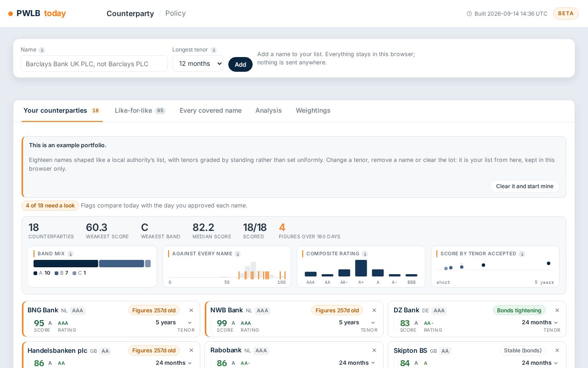Open the BNG Bank tenor dropdown
Screen dimensions: 588x368
(174, 322)
